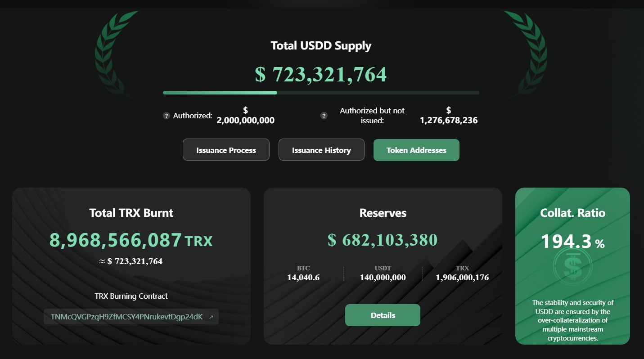
Task: Click the Authorized but not issued label
Action: coord(372,116)
